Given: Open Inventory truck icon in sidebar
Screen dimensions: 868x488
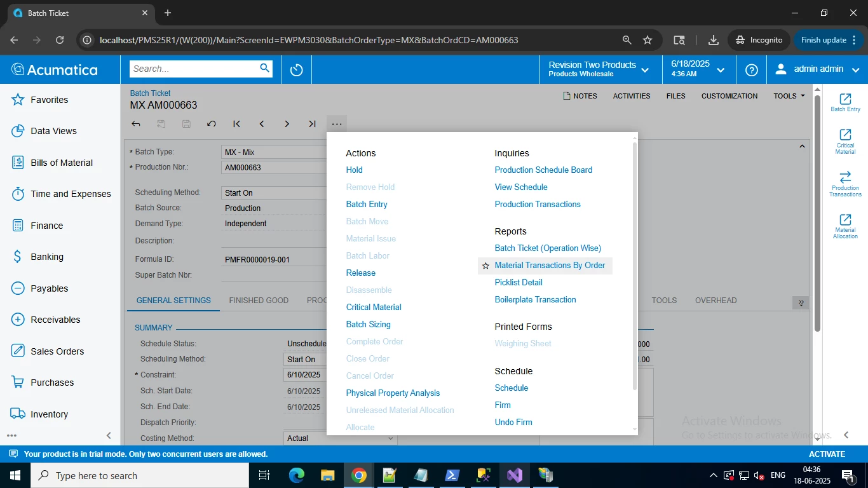Looking at the screenshot, I should (x=18, y=414).
